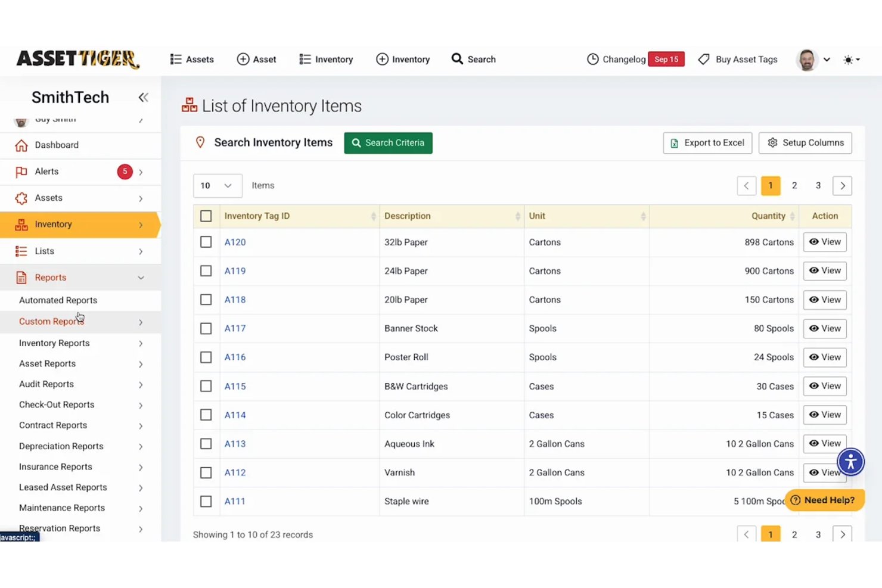View details for item A117
The width and height of the screenshot is (882, 588).
click(825, 328)
